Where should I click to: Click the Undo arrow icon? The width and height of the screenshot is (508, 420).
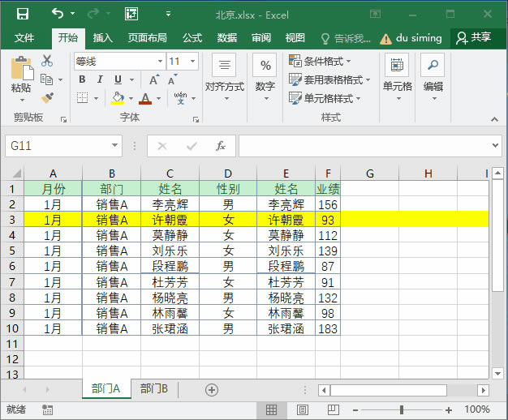tap(58, 14)
